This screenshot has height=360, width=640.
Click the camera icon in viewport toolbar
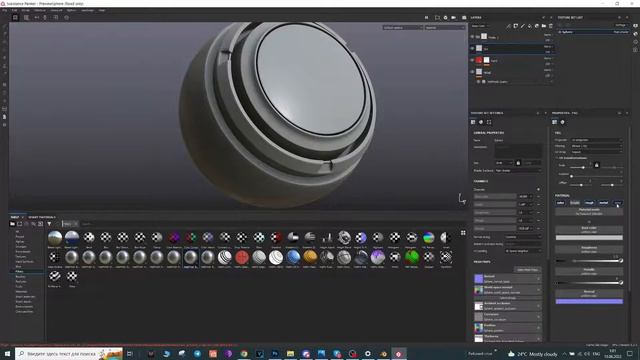[453, 18]
